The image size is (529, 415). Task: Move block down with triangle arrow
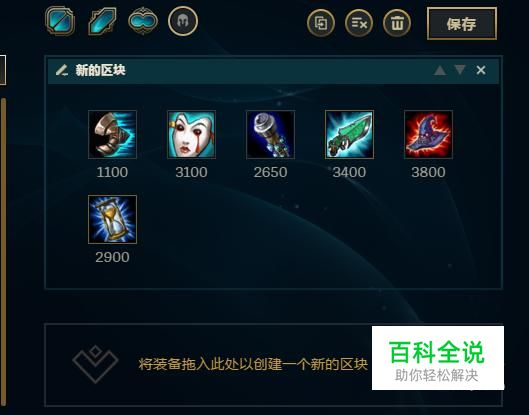(460, 70)
